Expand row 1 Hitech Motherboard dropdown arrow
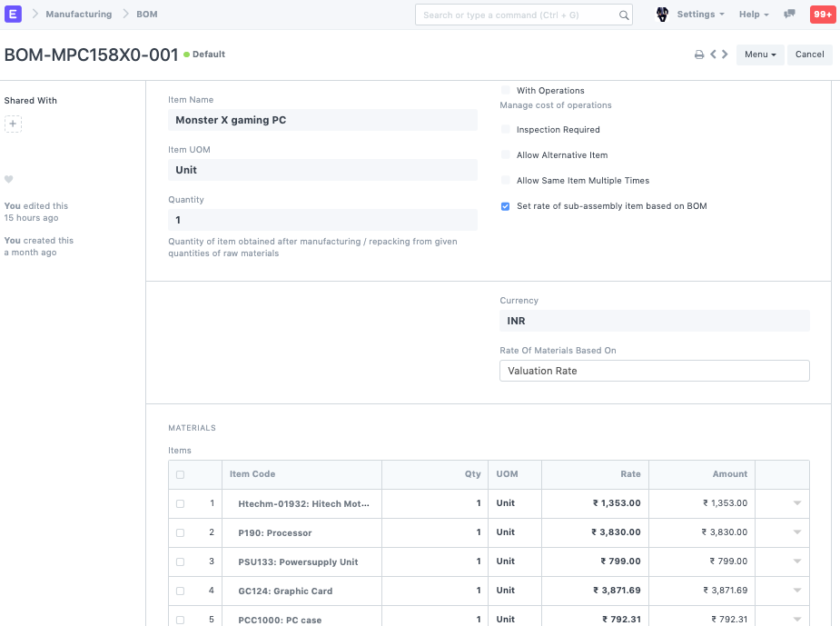Screen dimensions: 840x626 click(797, 503)
